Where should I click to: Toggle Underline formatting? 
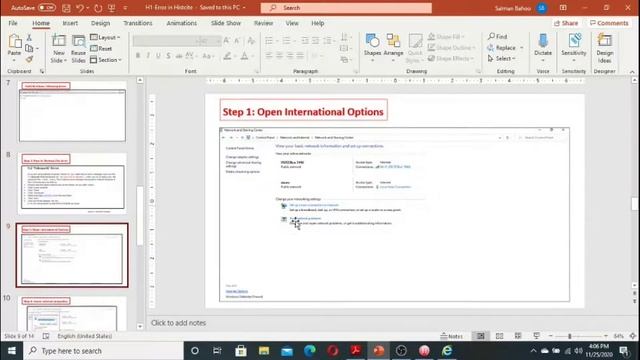pos(158,56)
